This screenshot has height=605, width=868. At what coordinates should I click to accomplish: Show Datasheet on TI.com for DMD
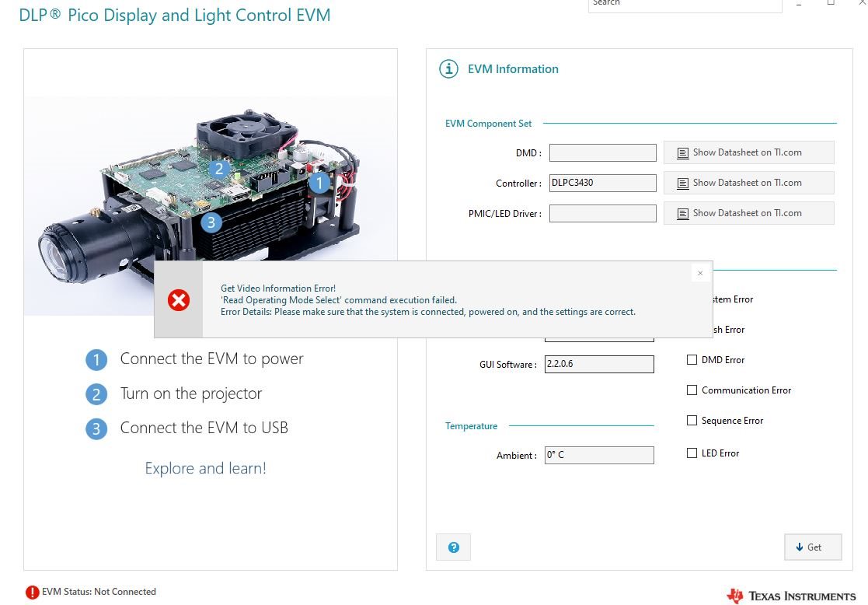[748, 152]
